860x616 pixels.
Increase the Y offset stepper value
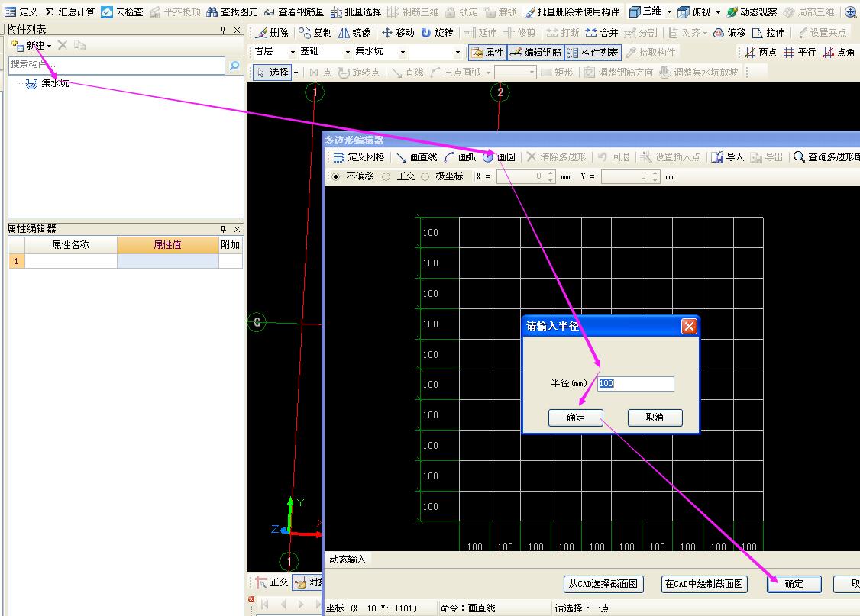tap(655, 173)
